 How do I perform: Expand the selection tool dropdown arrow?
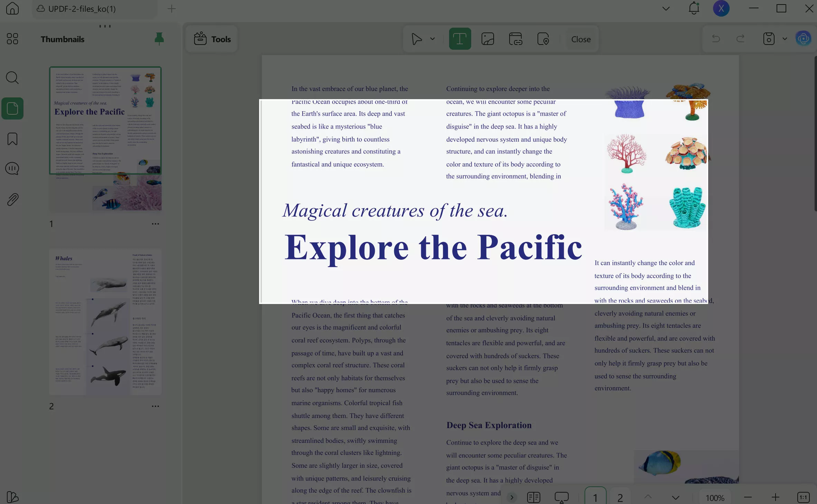(432, 39)
